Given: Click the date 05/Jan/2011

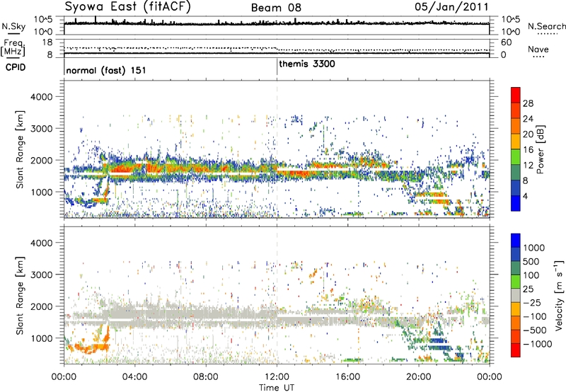Looking at the screenshot, I should tap(451, 7).
